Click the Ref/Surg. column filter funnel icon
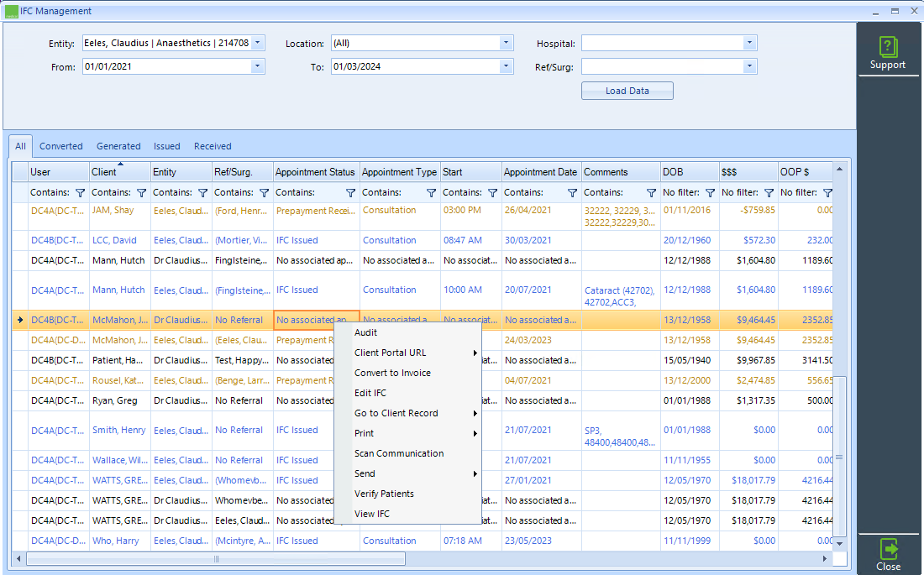 click(264, 193)
